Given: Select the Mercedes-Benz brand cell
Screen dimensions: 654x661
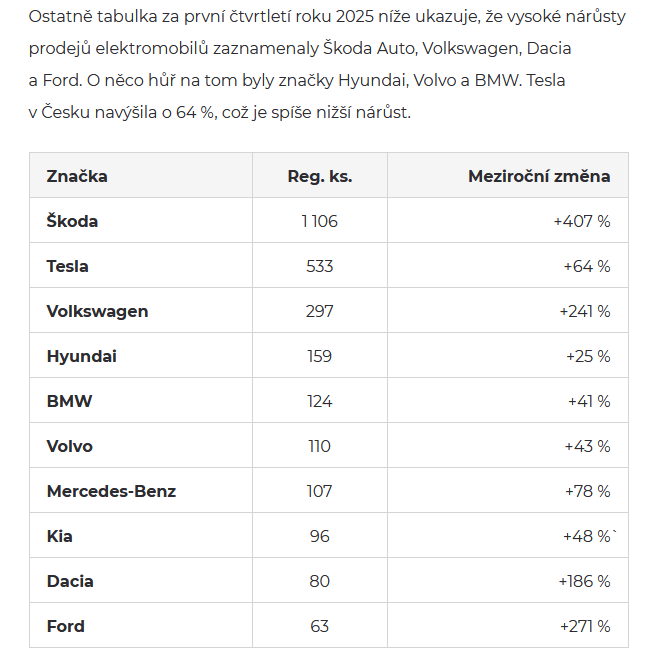Looking at the screenshot, I should 141,491.
